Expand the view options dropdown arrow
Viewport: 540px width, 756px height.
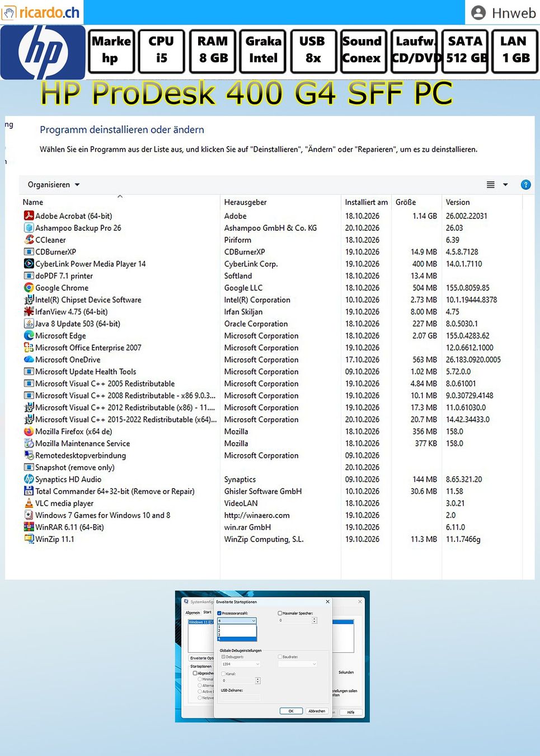point(505,185)
